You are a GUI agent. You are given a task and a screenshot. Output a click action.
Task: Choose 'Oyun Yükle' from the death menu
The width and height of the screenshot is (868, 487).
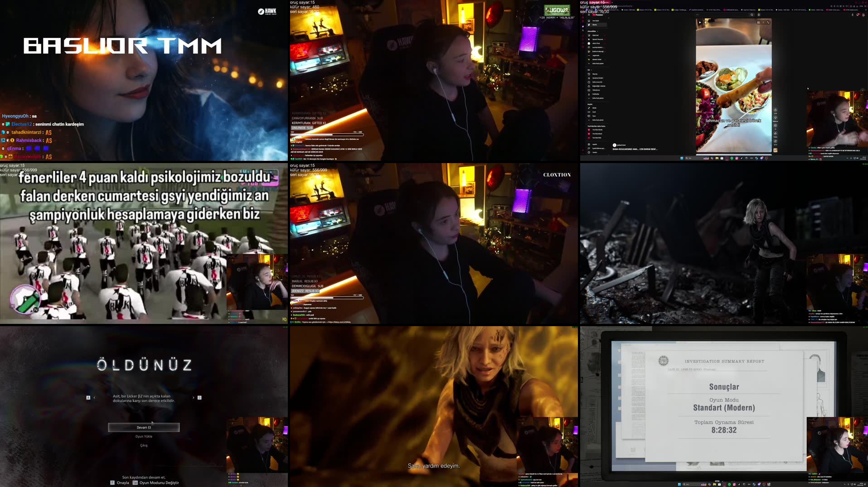[144, 436]
